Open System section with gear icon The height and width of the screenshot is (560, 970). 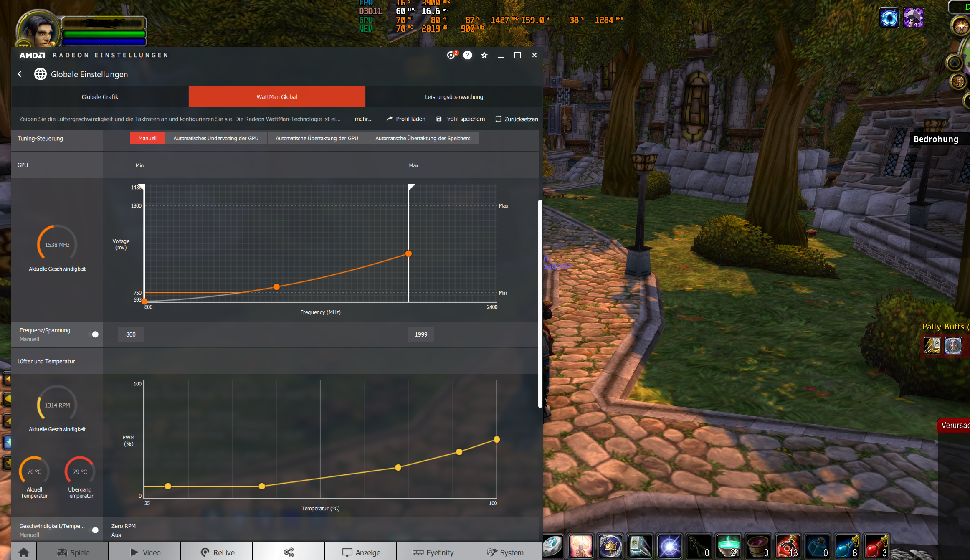click(x=505, y=552)
